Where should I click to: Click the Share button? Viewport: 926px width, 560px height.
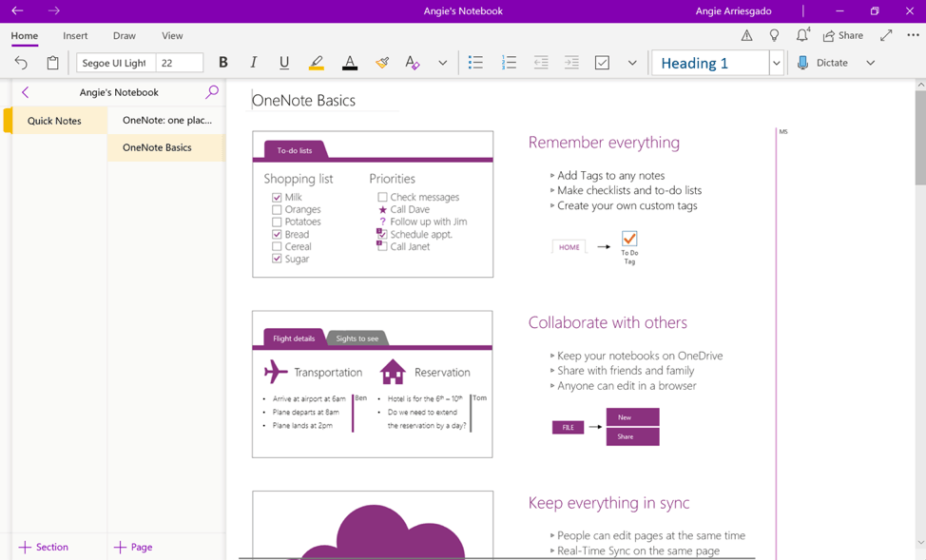point(842,35)
